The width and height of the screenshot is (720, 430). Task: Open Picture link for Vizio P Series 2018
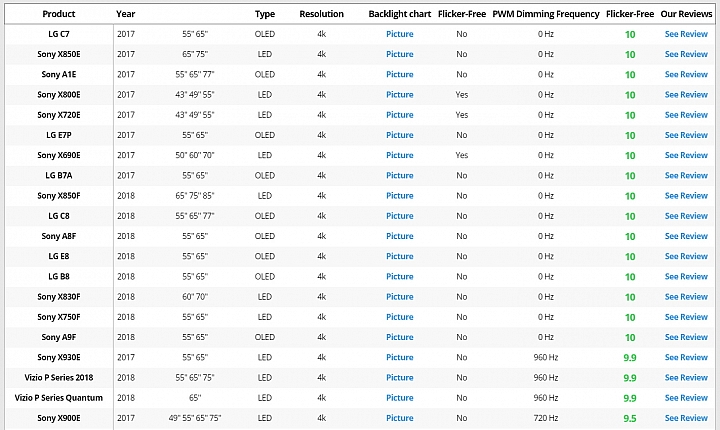pos(399,378)
